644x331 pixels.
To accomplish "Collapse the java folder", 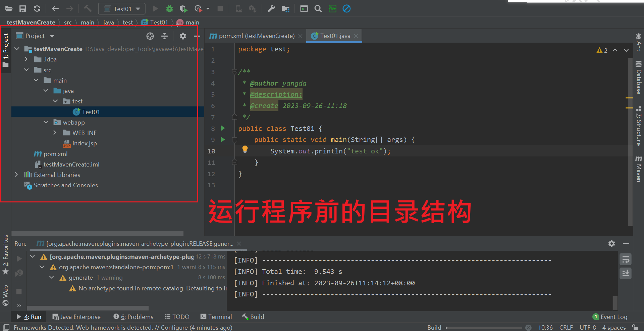I will coord(46,91).
